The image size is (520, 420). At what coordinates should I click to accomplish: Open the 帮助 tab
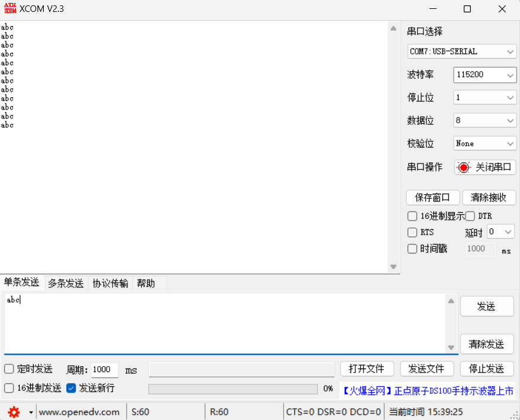coord(146,283)
